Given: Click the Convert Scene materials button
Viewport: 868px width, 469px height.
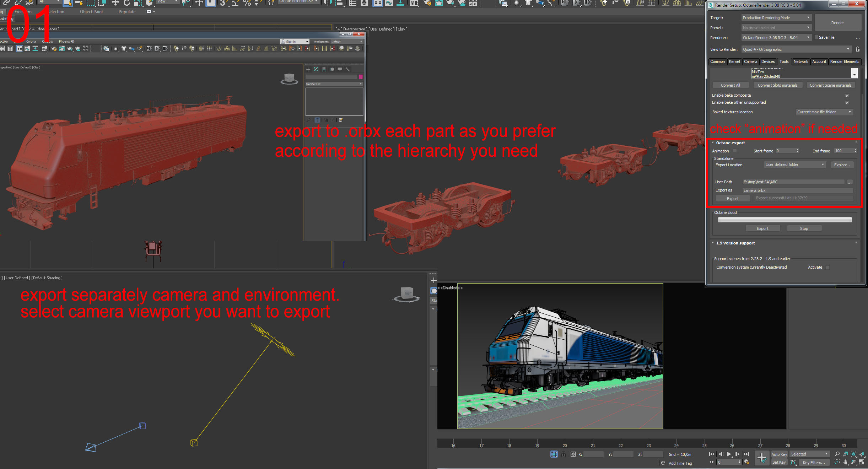Looking at the screenshot, I should (x=830, y=85).
